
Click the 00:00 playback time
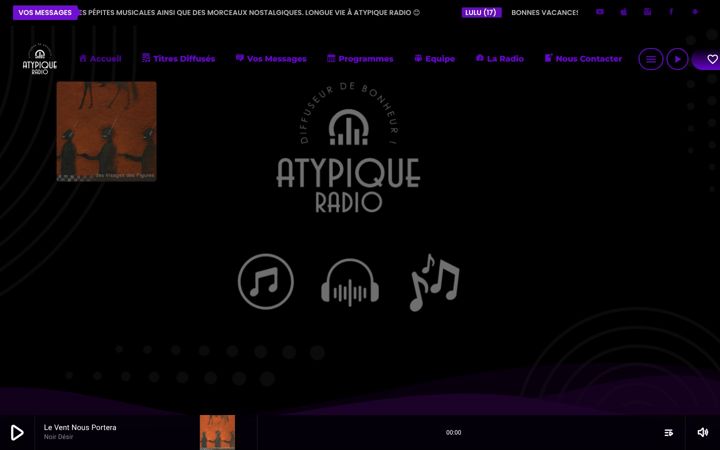click(454, 433)
